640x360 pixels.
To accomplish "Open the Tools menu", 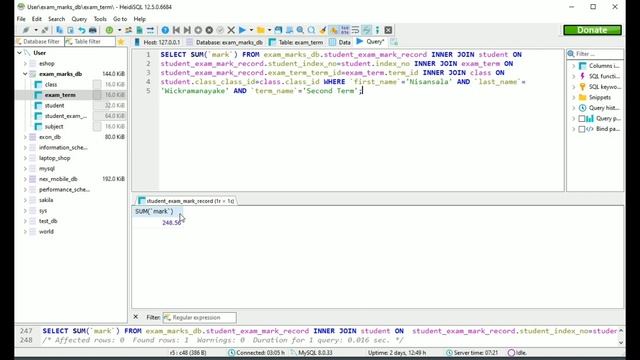I will tap(100, 19).
